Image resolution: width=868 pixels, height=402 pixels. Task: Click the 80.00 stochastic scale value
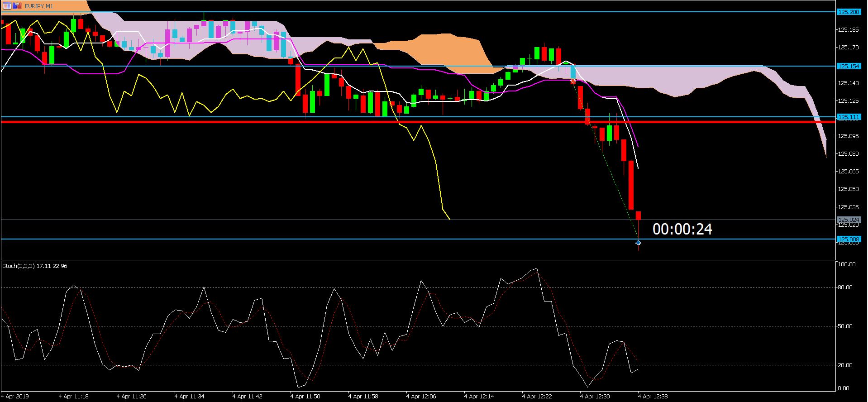pos(845,287)
